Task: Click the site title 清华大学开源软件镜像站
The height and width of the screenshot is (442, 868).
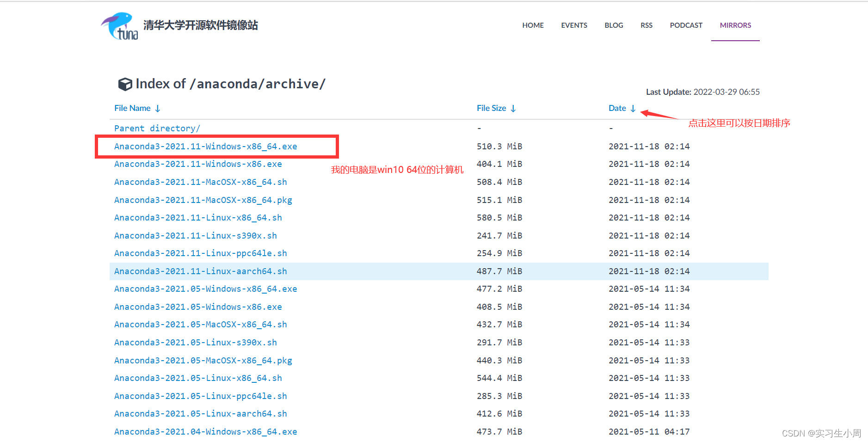Action: click(x=201, y=25)
